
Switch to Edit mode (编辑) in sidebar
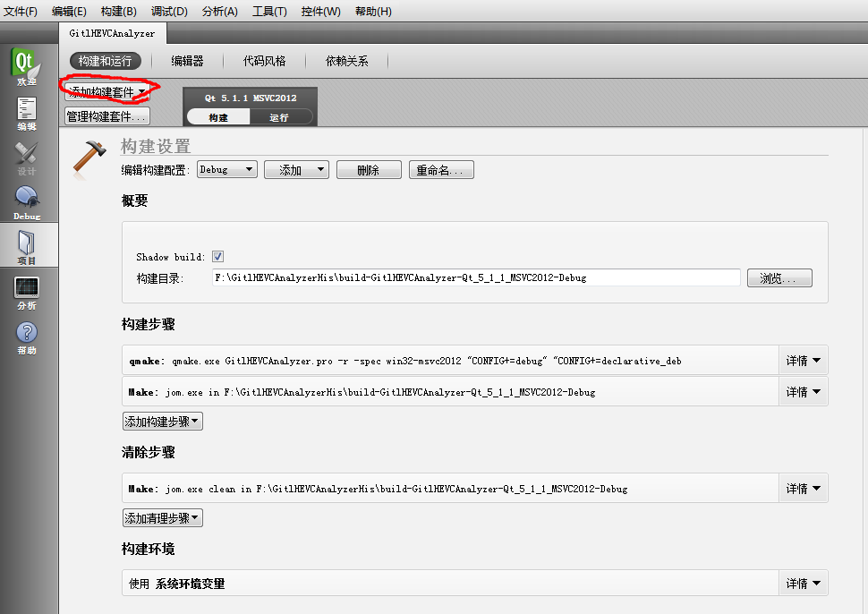pyautogui.click(x=26, y=114)
